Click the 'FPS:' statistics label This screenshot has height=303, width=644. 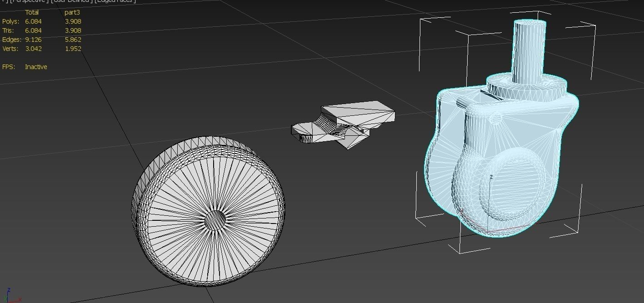pos(9,67)
